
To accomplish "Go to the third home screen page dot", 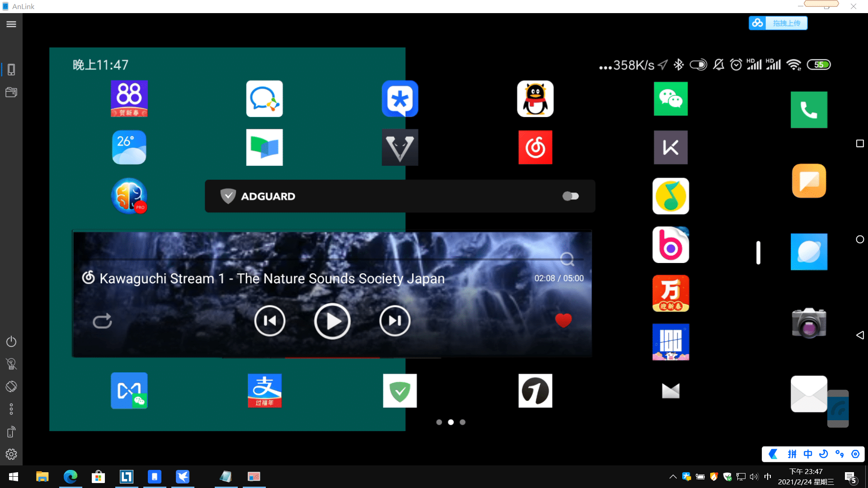I will click(462, 422).
